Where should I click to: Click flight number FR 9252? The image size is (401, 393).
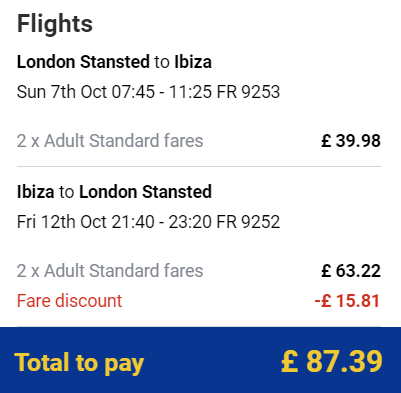(x=248, y=222)
